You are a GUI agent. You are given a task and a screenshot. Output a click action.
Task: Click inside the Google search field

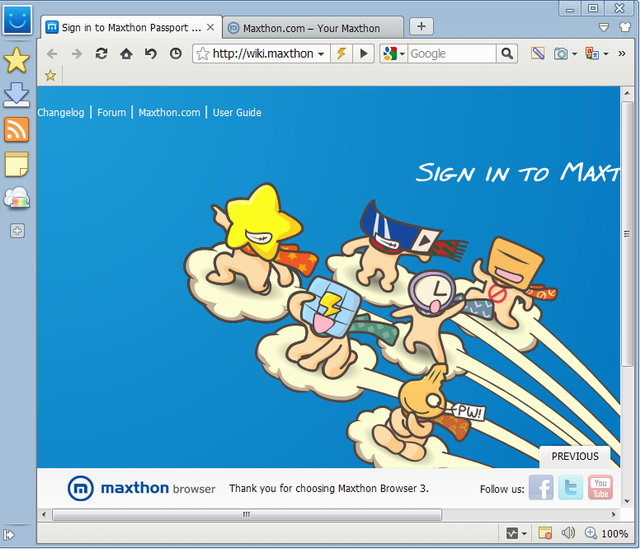coord(450,53)
